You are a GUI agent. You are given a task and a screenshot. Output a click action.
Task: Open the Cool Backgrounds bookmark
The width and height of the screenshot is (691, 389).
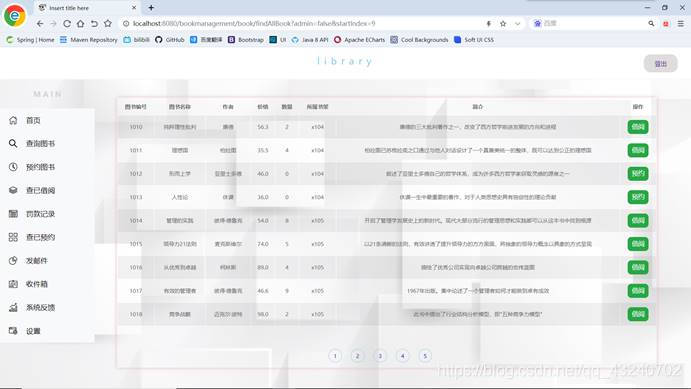[x=419, y=40]
